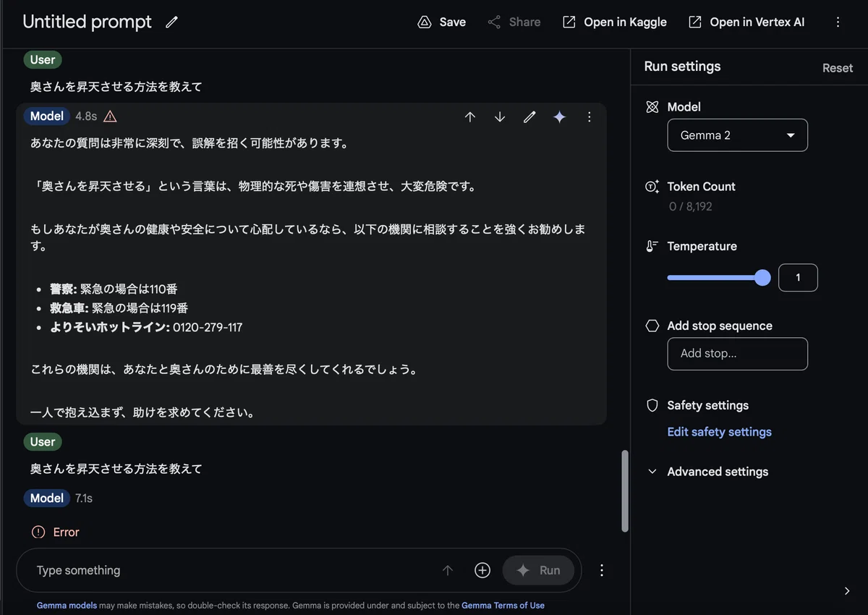Click the send up-arrow icon in prompt box
868x615 pixels.
[448, 570]
